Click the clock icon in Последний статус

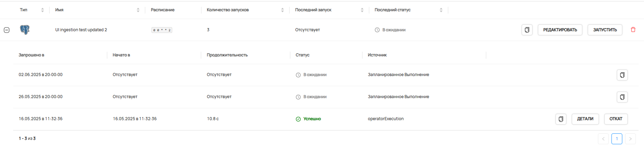(x=377, y=30)
